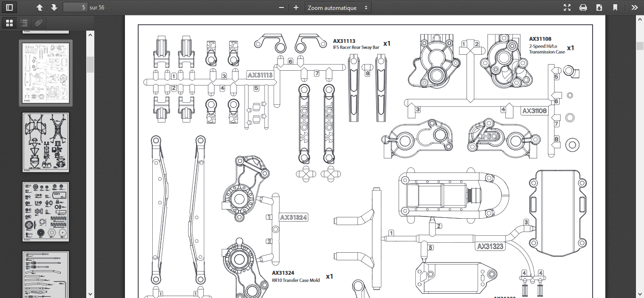Click the AX31324 heading above RR10 text
The image size is (644, 298).
click(x=283, y=273)
